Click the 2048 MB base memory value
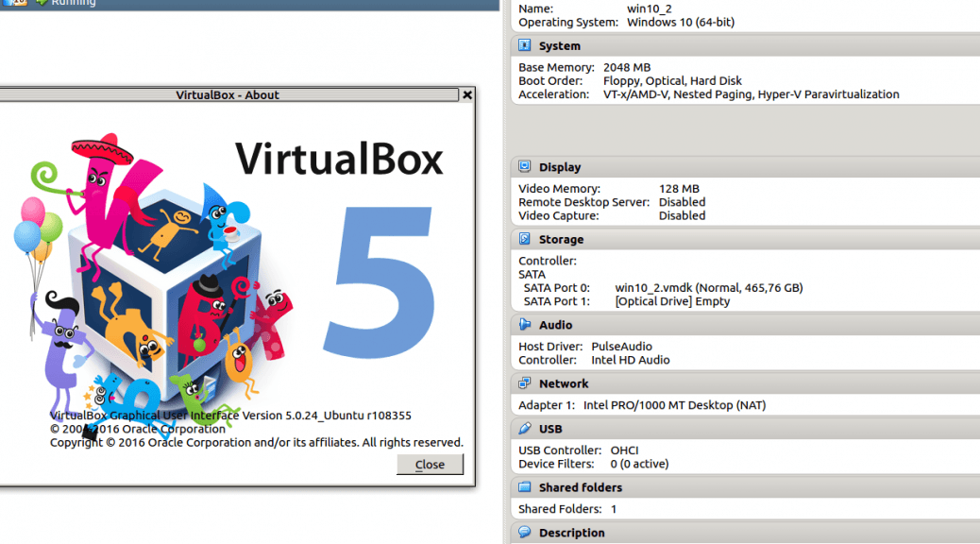 627,67
